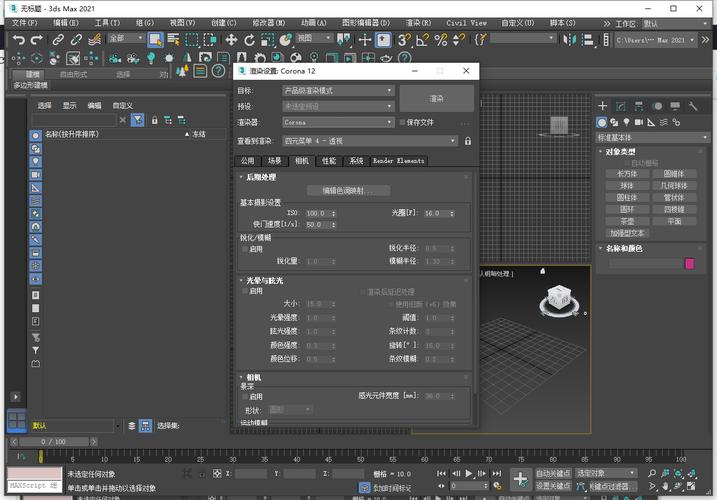Switch to the 场景 tab
This screenshot has width=717, height=500.
(x=274, y=161)
